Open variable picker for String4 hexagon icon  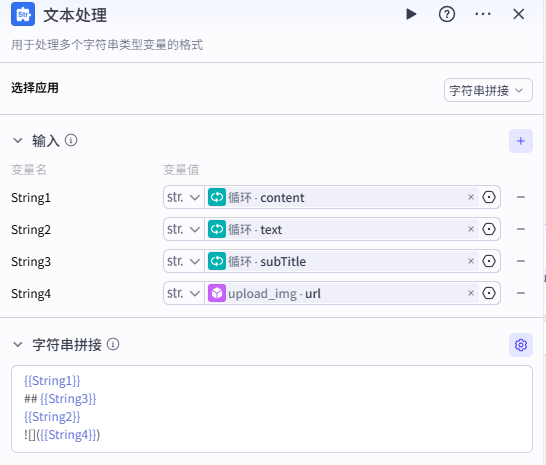489,293
